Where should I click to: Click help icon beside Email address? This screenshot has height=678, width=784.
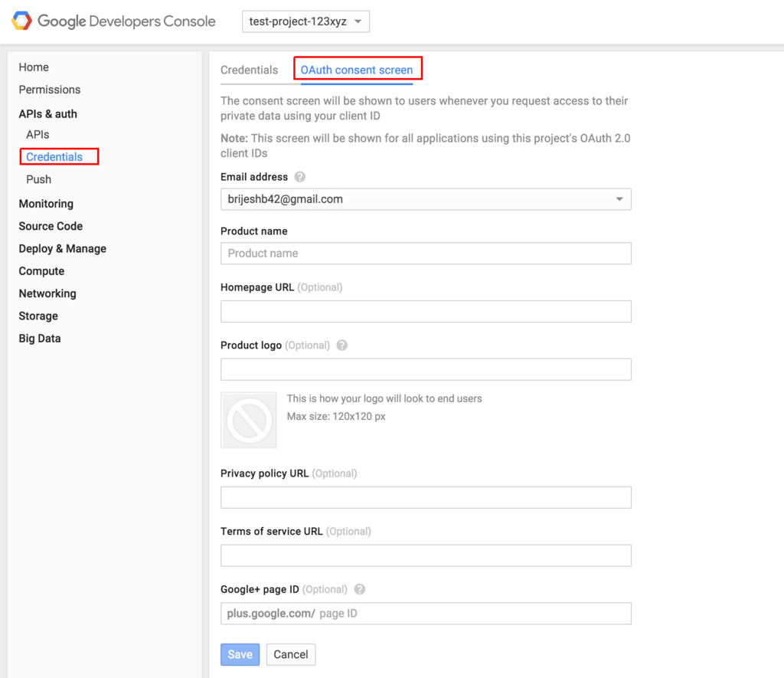[x=300, y=177]
